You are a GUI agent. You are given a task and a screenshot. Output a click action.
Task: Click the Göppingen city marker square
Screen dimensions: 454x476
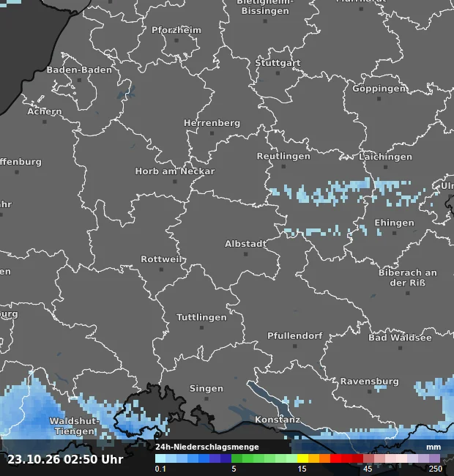[379, 99]
